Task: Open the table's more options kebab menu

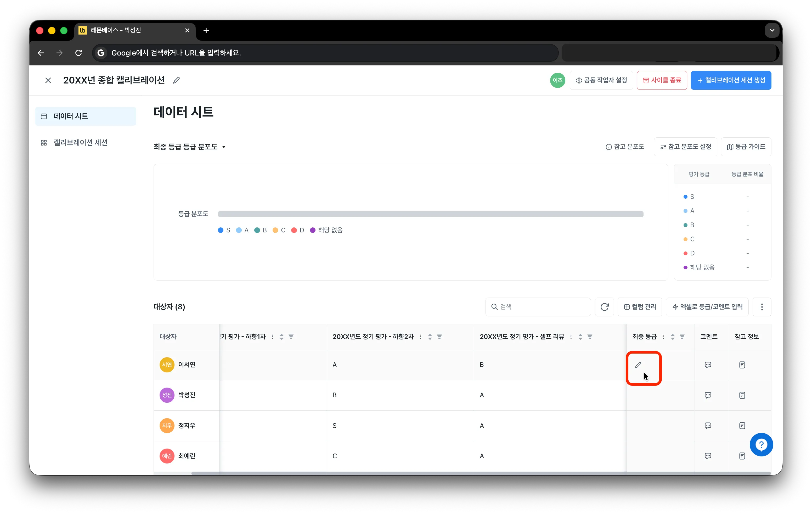Action: pos(762,306)
